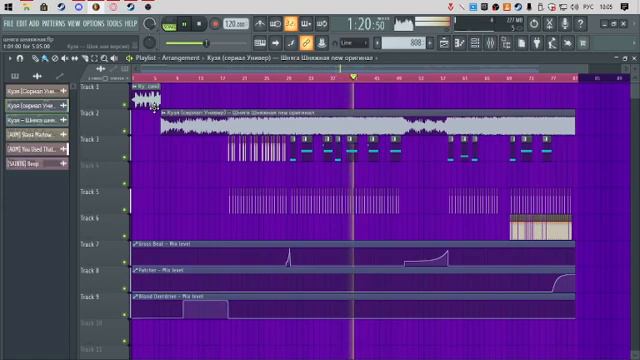Viewport: 640px width, 360px height.
Task: Toggle the highlighted link/multilink icon
Action: [x=306, y=43]
